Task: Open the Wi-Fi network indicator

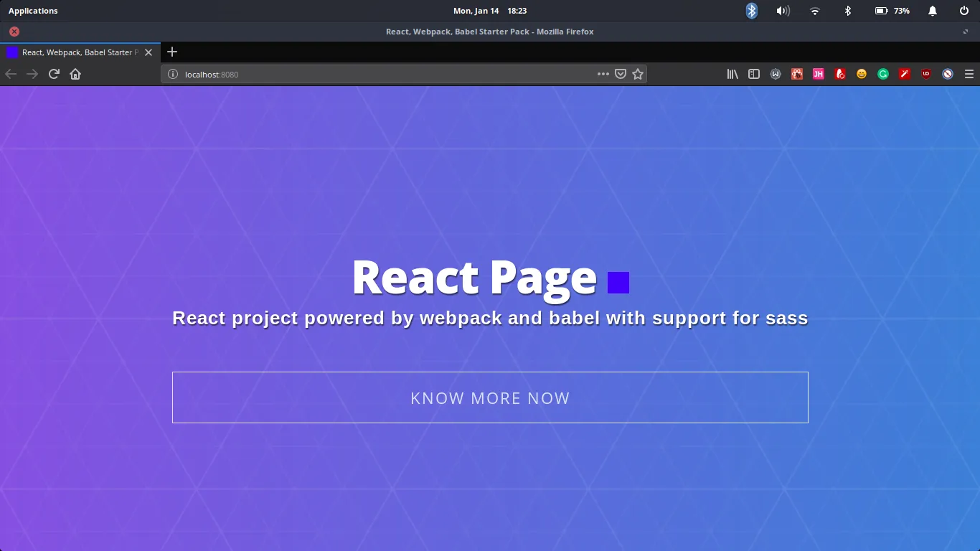Action: (x=815, y=11)
